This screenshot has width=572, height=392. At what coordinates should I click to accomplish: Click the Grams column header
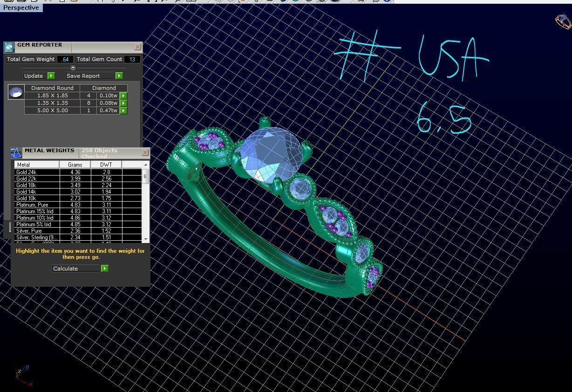75,164
